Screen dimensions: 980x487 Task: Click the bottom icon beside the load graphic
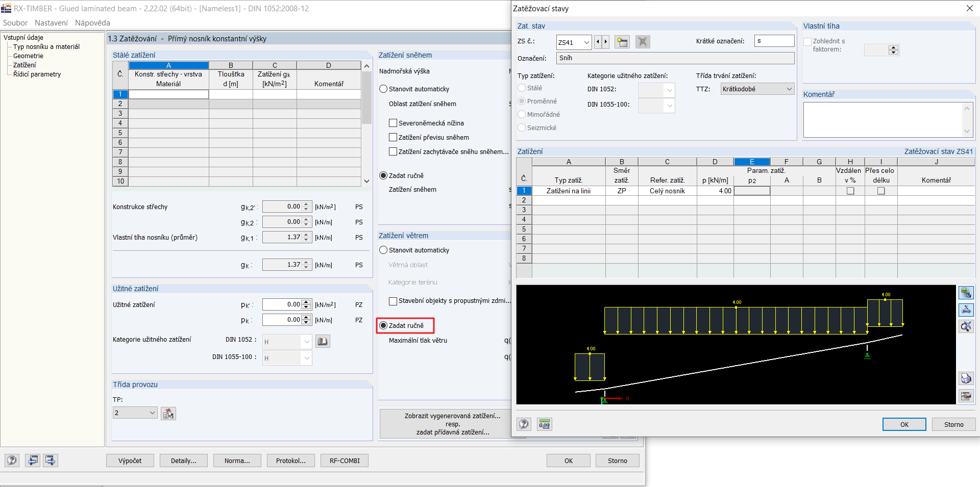tap(966, 396)
